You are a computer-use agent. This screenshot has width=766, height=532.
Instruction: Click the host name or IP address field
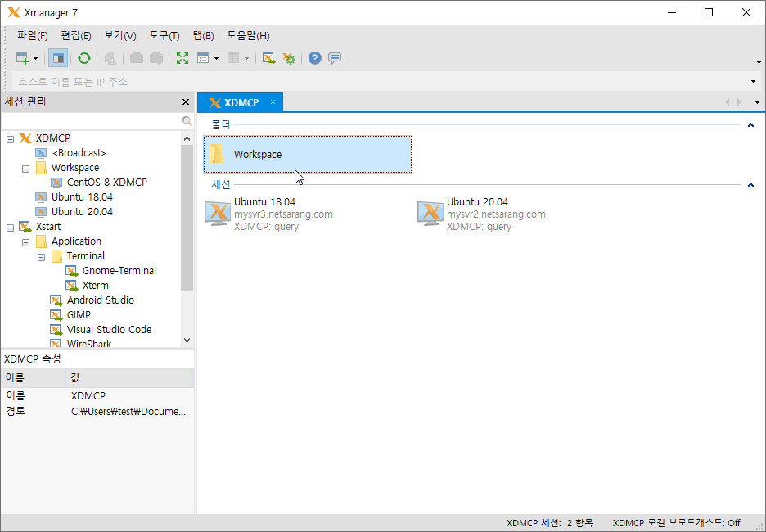[x=381, y=82]
